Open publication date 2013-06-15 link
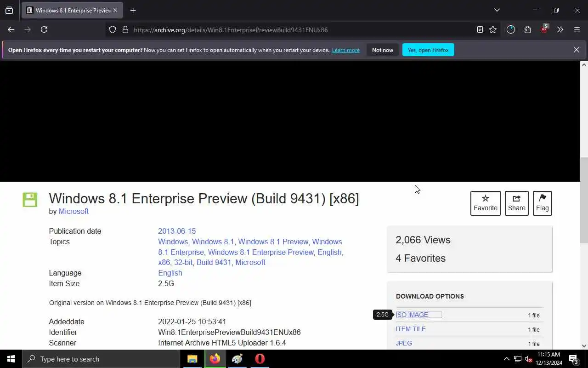 tap(177, 231)
